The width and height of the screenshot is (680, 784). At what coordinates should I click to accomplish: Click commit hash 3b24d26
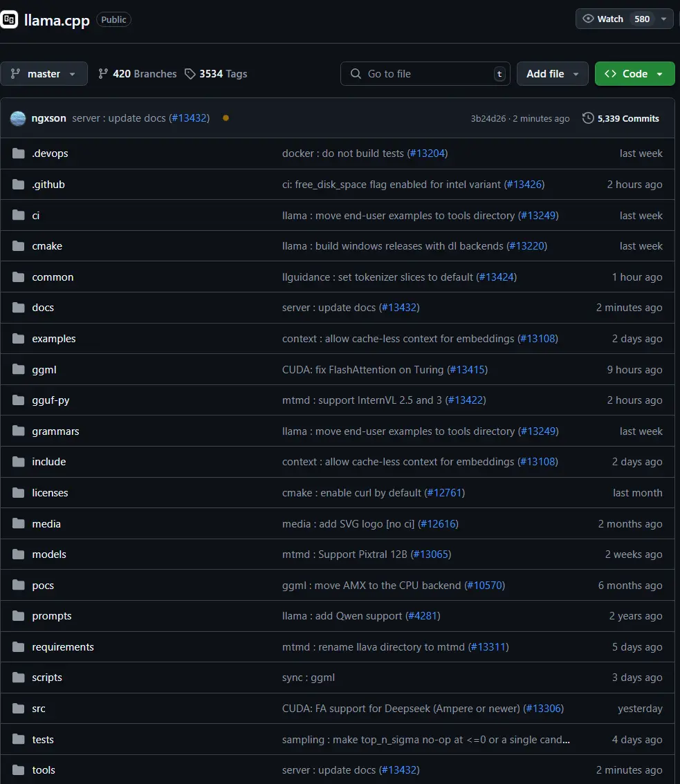[x=488, y=119]
